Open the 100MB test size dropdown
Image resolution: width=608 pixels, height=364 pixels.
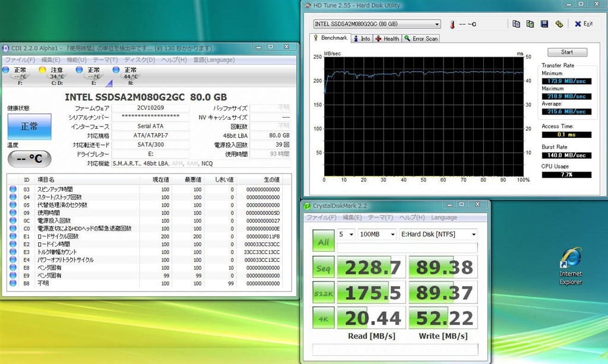click(x=377, y=235)
